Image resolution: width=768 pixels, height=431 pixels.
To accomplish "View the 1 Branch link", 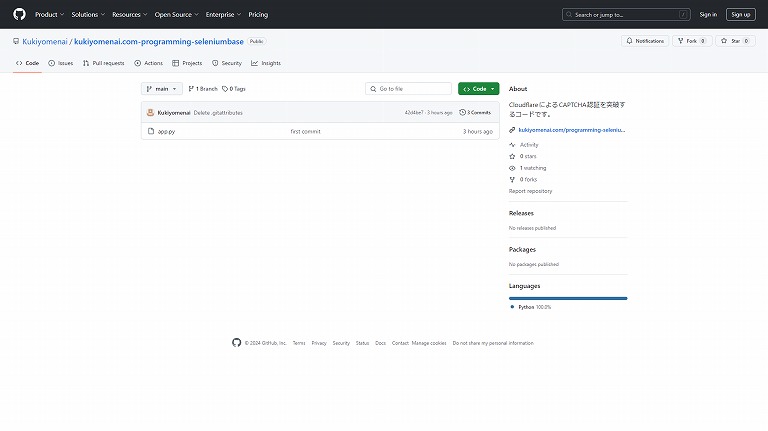I will pos(203,89).
